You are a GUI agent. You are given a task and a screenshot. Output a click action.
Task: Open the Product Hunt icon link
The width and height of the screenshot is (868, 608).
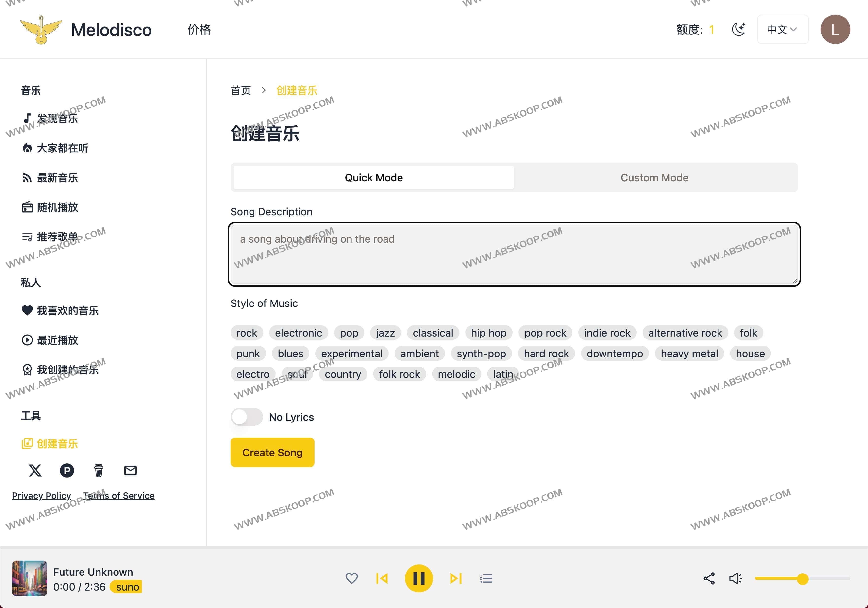[x=67, y=470]
